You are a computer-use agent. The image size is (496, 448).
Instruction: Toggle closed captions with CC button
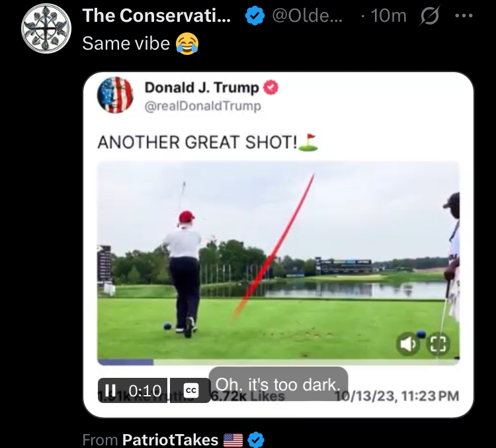tap(190, 390)
